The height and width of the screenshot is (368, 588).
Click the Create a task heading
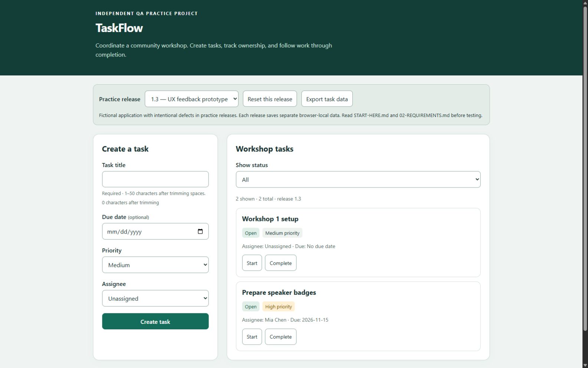[125, 149]
